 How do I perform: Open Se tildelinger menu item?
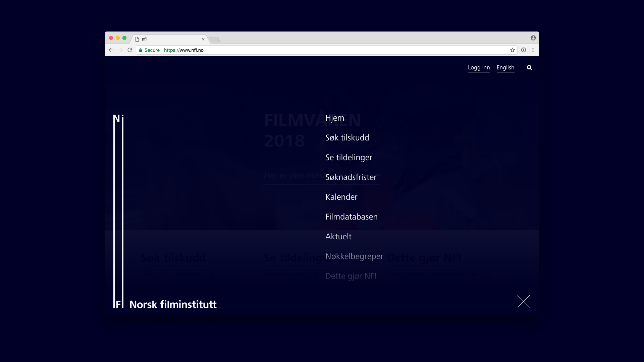(x=349, y=158)
